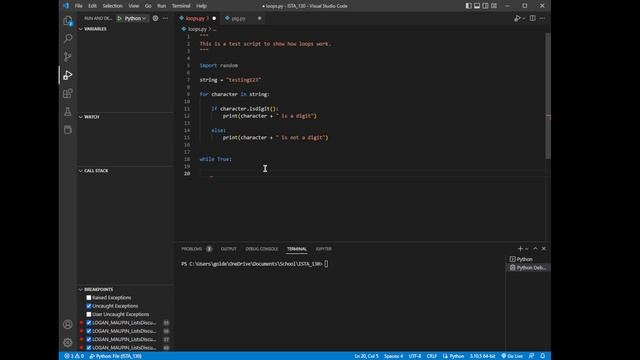
Task: Split the editor to the right
Action: click(533, 18)
